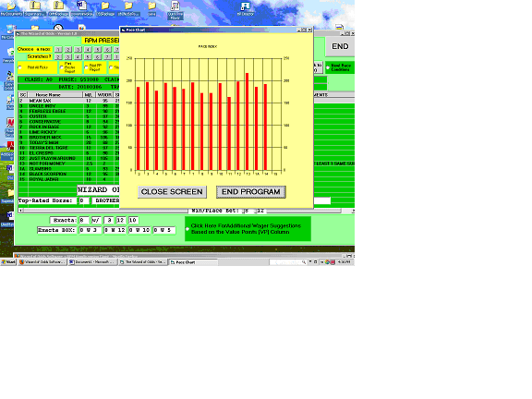This screenshot has width=532, height=399.
Task: Scratch horse number 2 button
Action: (58, 57)
